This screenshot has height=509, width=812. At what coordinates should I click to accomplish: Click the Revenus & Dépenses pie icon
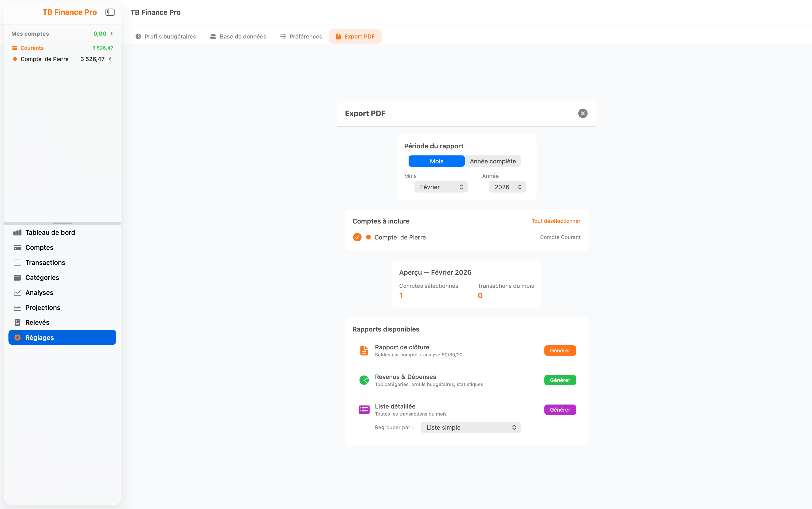tap(364, 380)
